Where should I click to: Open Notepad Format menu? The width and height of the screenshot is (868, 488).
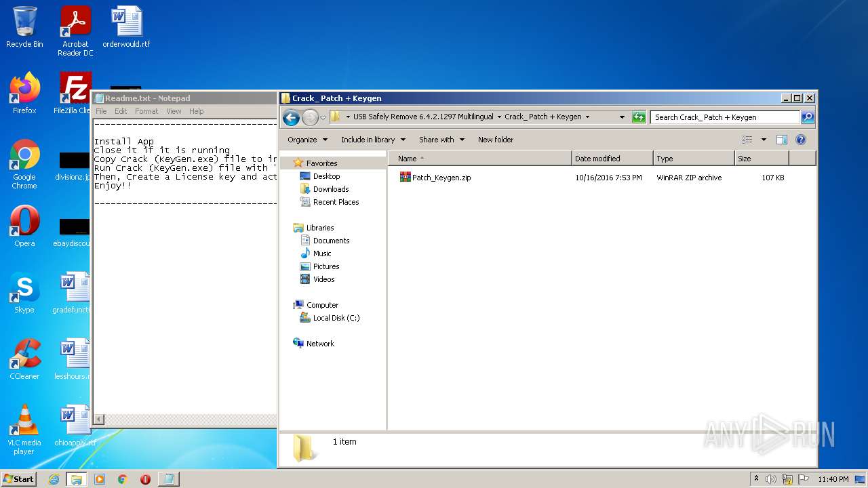tap(146, 111)
